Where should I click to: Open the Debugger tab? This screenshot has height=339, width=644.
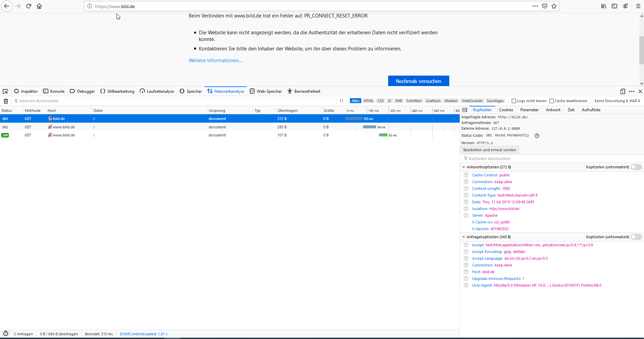(x=82, y=91)
